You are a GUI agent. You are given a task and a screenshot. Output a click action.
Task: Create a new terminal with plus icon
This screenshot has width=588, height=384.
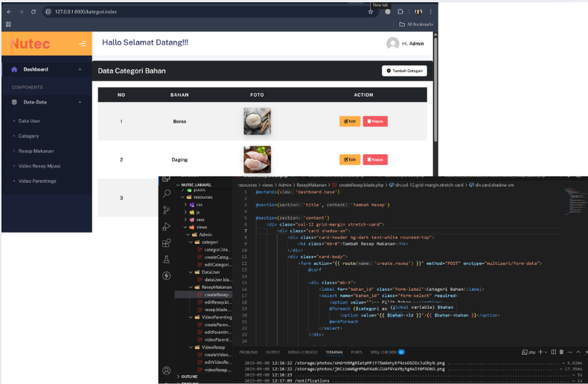click(540, 352)
